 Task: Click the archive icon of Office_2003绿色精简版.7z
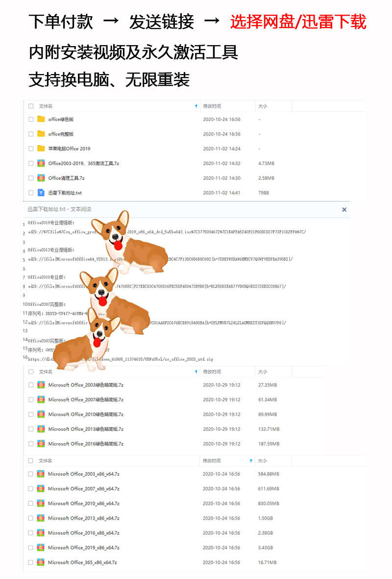click(x=41, y=385)
